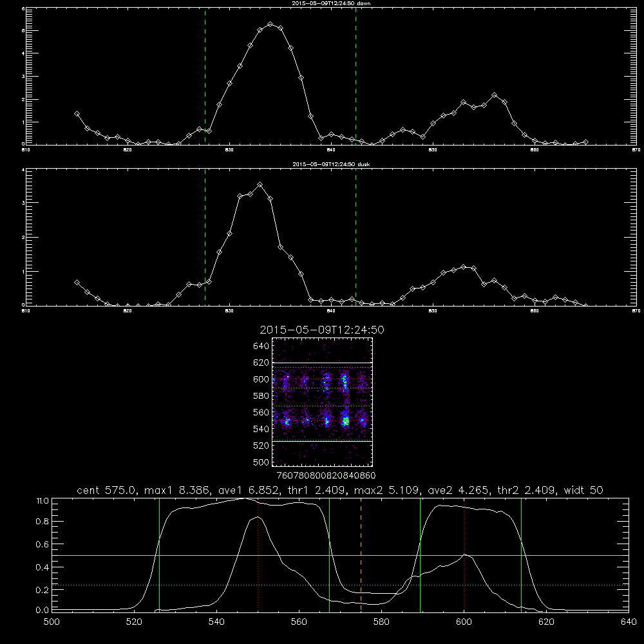Click the rightmost solid green line in the bottom plot
This screenshot has width=644, height=644.
(x=521, y=555)
